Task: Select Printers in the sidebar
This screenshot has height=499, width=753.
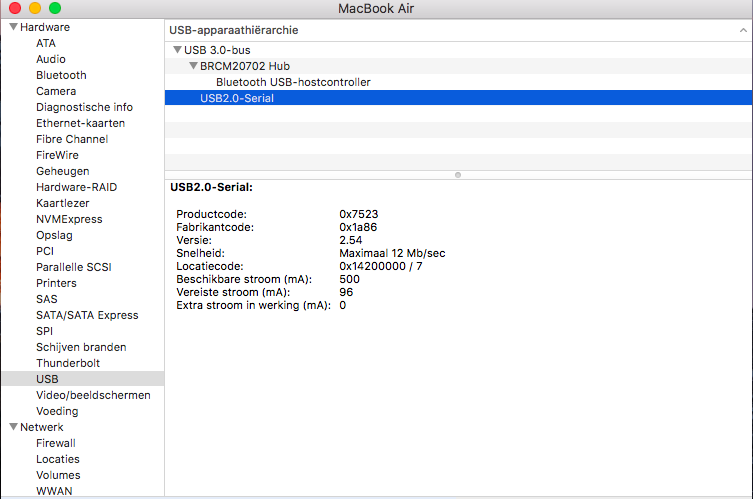Action: tap(56, 283)
